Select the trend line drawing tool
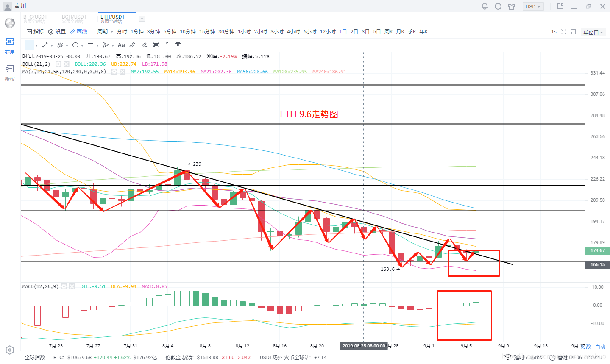The width and height of the screenshot is (610, 364). pos(45,45)
